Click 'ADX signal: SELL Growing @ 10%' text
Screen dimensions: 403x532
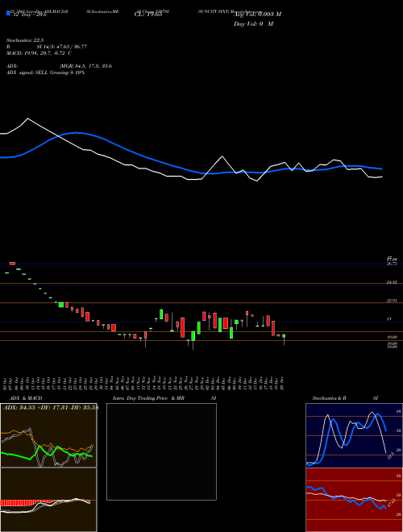click(x=45, y=73)
